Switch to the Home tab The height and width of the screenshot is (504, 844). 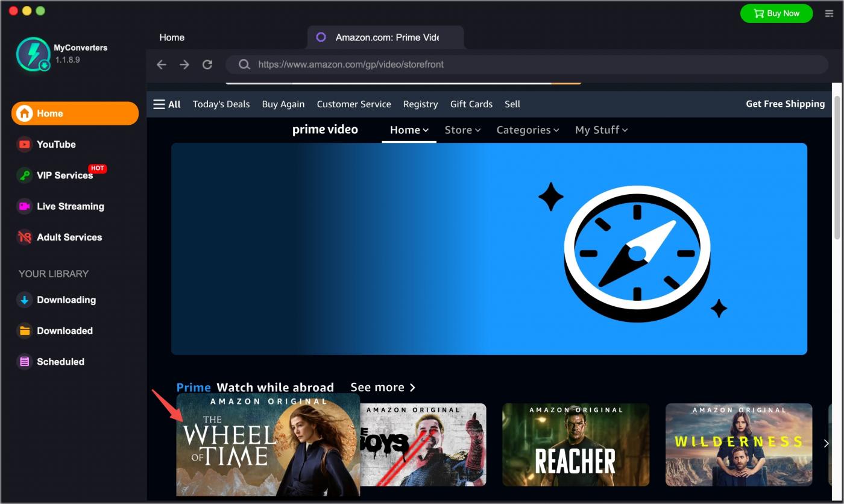pyautogui.click(x=172, y=37)
